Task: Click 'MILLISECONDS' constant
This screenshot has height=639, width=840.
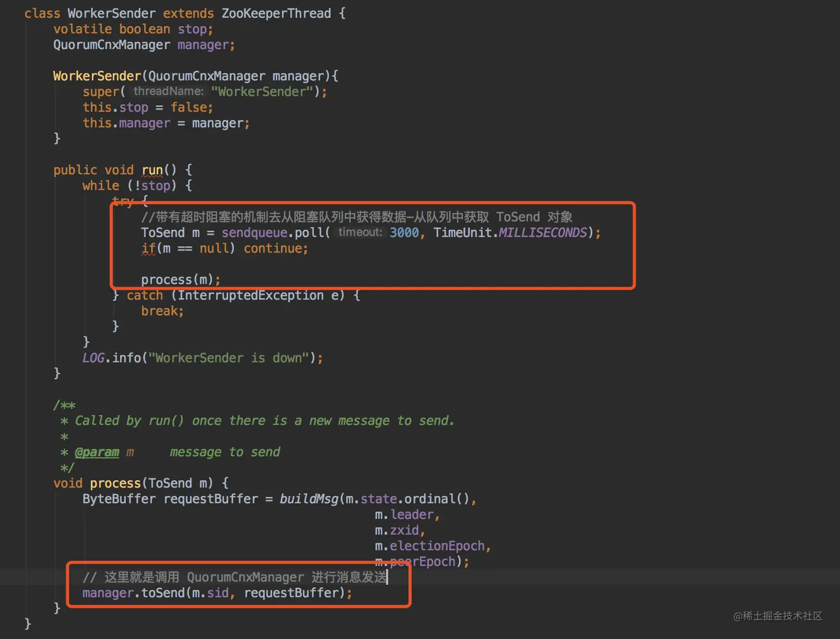Action: pyautogui.click(x=543, y=233)
